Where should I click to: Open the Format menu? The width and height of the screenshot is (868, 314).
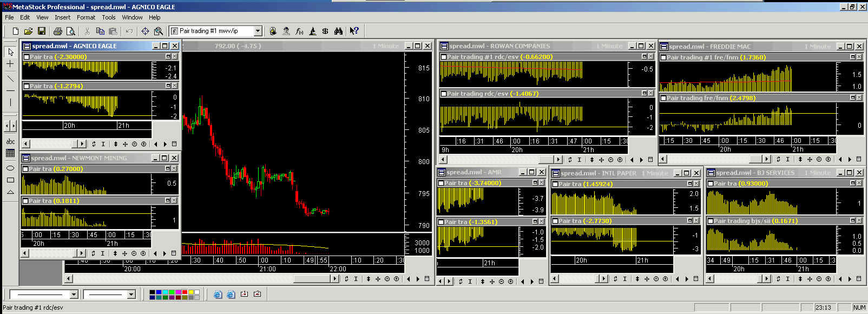coord(86,17)
